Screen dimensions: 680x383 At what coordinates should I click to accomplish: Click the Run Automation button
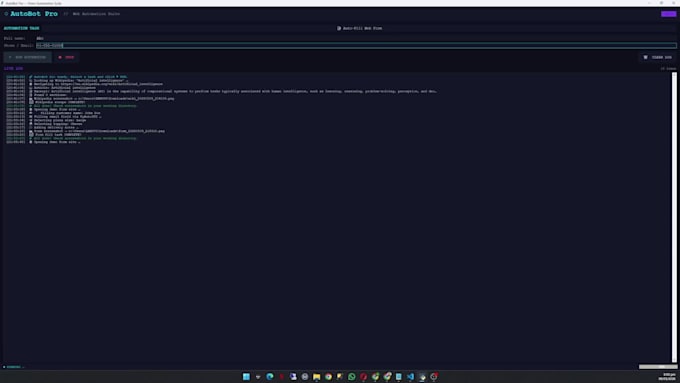click(x=27, y=57)
